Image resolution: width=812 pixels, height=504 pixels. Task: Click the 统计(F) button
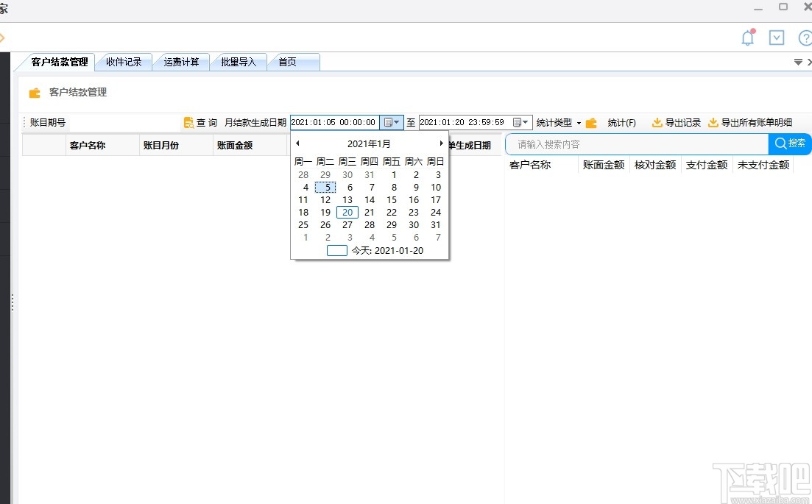621,123
